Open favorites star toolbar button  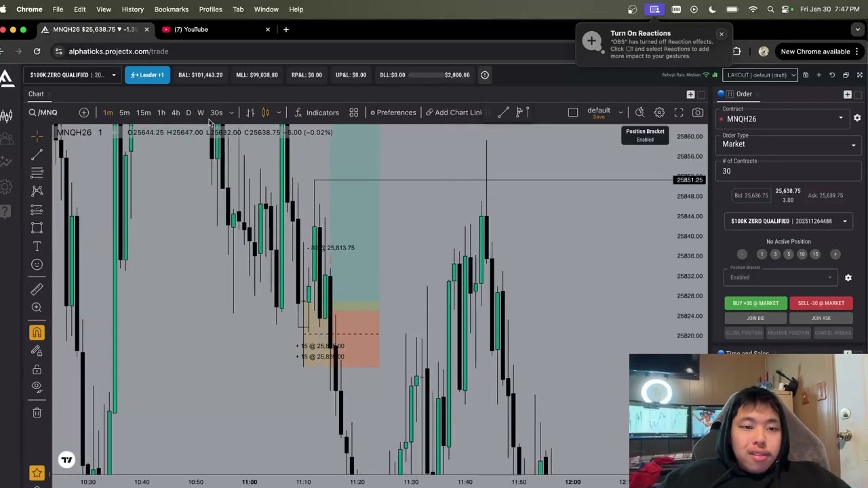pyautogui.click(x=37, y=472)
